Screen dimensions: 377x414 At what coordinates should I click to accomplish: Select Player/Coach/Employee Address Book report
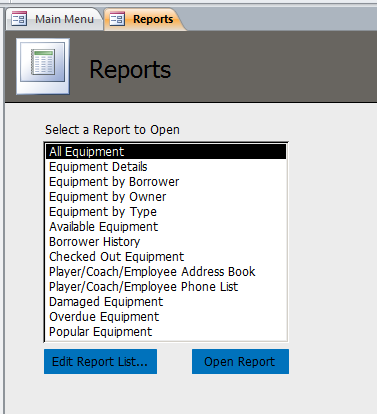(x=166, y=272)
